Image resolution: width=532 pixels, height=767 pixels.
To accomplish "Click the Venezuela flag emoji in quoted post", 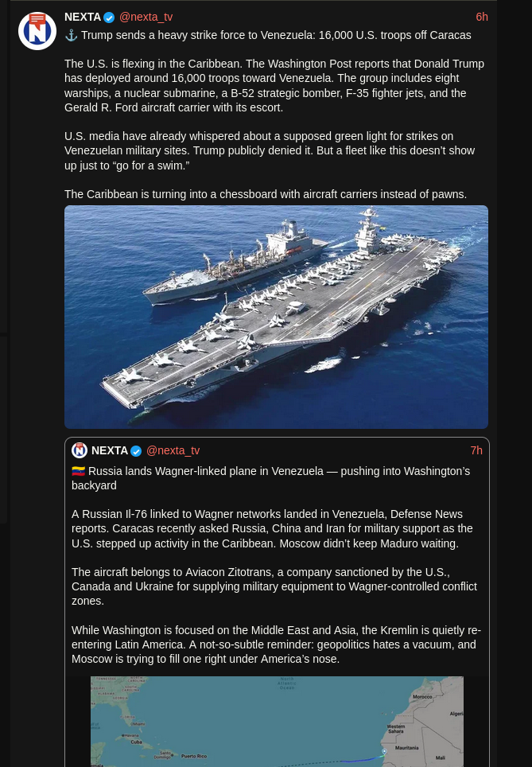I will (x=78, y=471).
